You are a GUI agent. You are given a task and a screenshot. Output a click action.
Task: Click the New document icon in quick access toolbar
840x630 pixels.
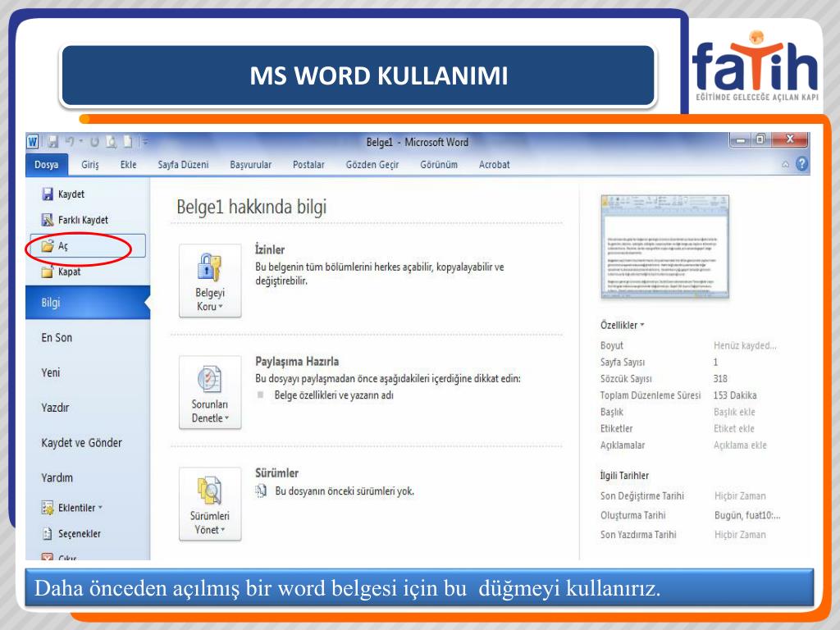coord(127,141)
